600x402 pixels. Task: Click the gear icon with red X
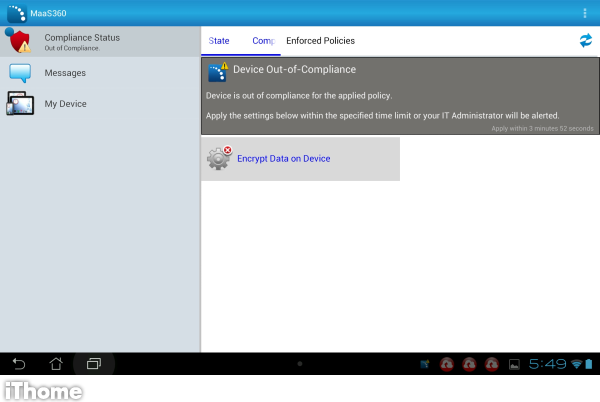(x=218, y=158)
